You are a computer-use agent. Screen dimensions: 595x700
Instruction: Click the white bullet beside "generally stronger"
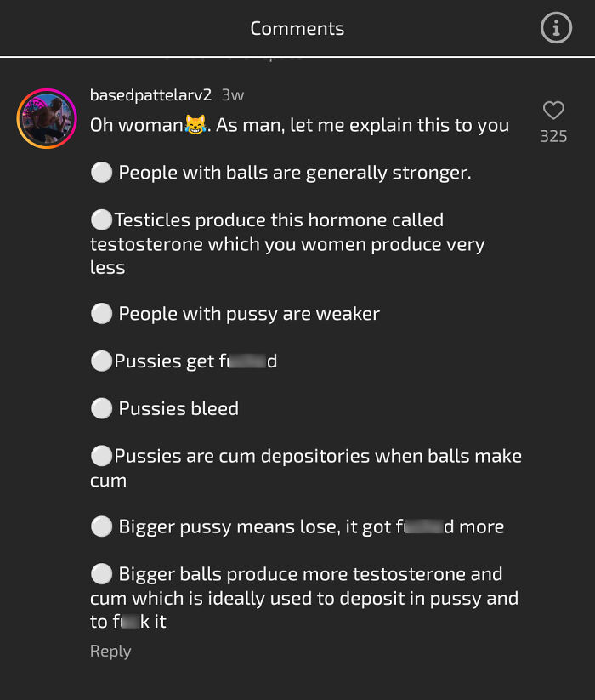click(x=102, y=173)
